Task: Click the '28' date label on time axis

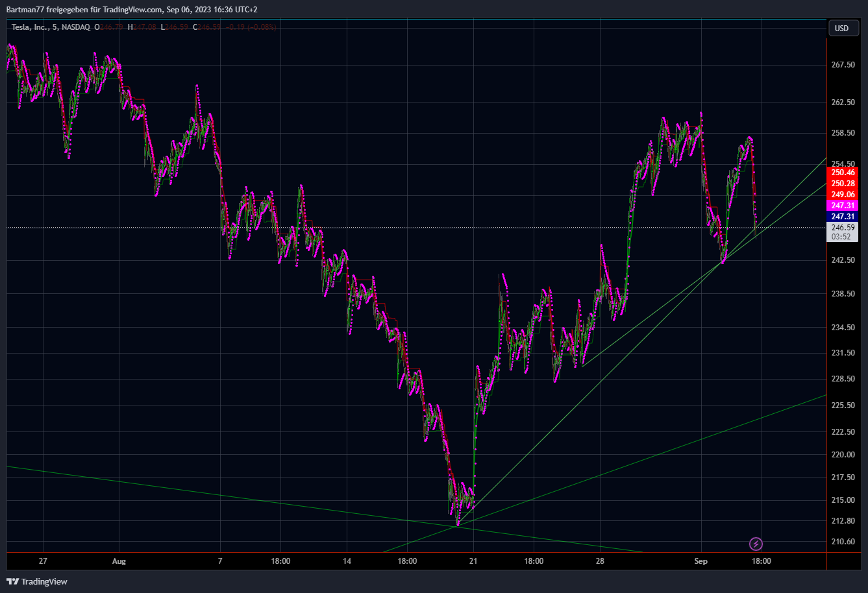Action: tap(600, 561)
